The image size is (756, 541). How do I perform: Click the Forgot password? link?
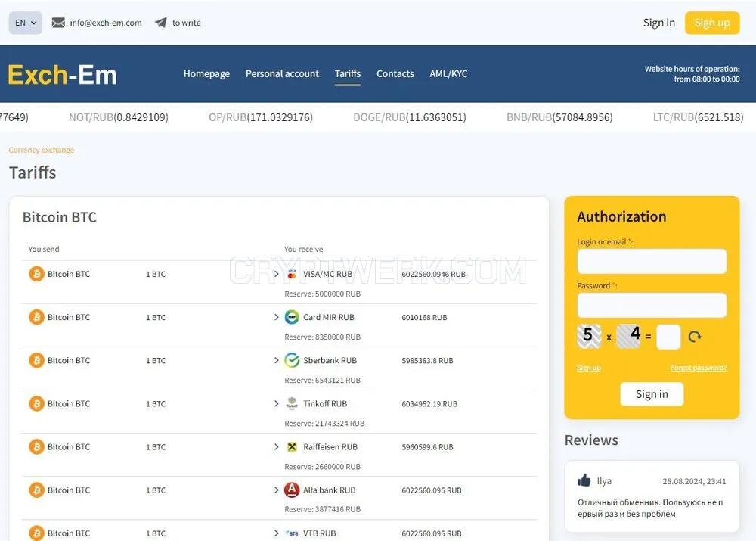[699, 368]
